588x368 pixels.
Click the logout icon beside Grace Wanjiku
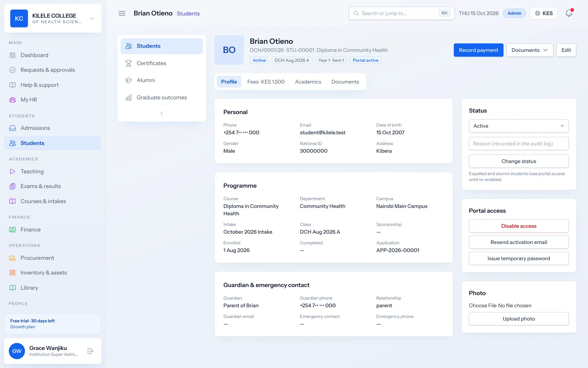[90, 351]
